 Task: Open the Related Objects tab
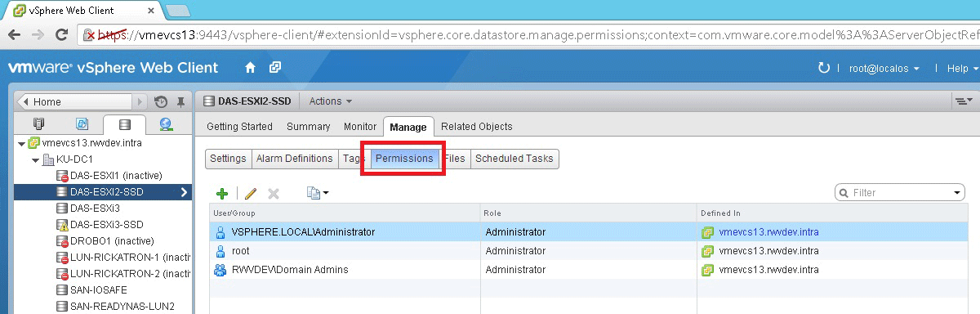coord(477,127)
